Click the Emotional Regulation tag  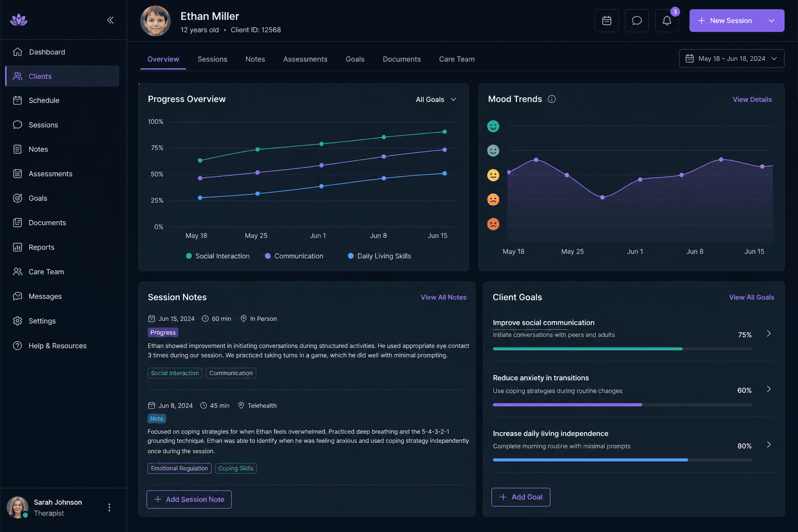[x=179, y=469]
